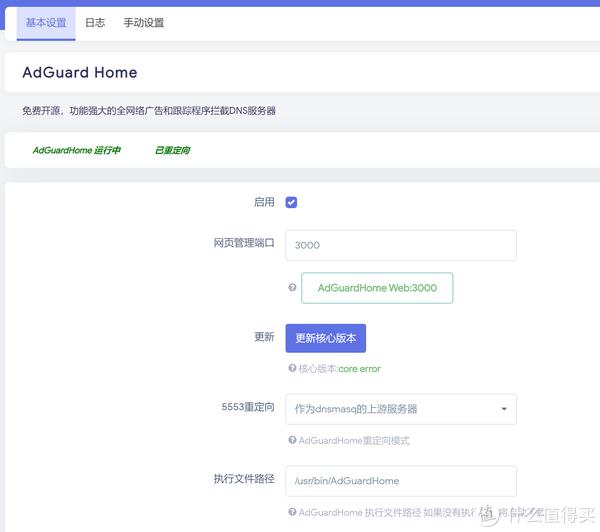
Task: Click the help icon beside 执行文件路径 hint
Action: [292, 512]
